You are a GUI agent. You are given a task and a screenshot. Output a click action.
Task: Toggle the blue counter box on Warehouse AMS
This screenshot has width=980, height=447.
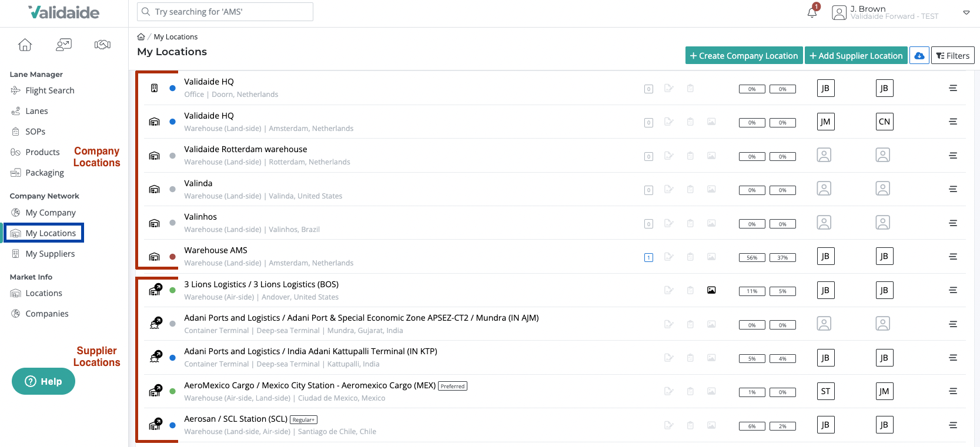tap(648, 257)
